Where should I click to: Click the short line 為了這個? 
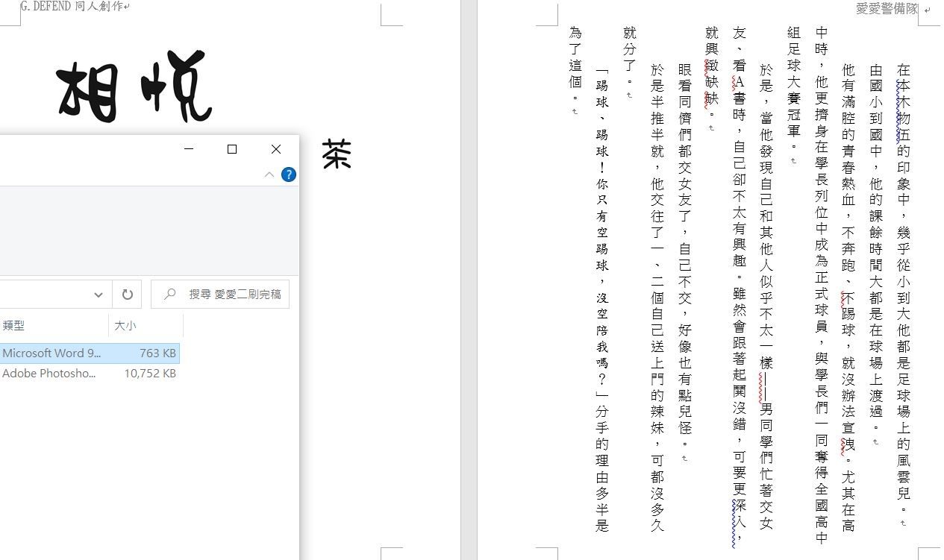click(x=575, y=66)
